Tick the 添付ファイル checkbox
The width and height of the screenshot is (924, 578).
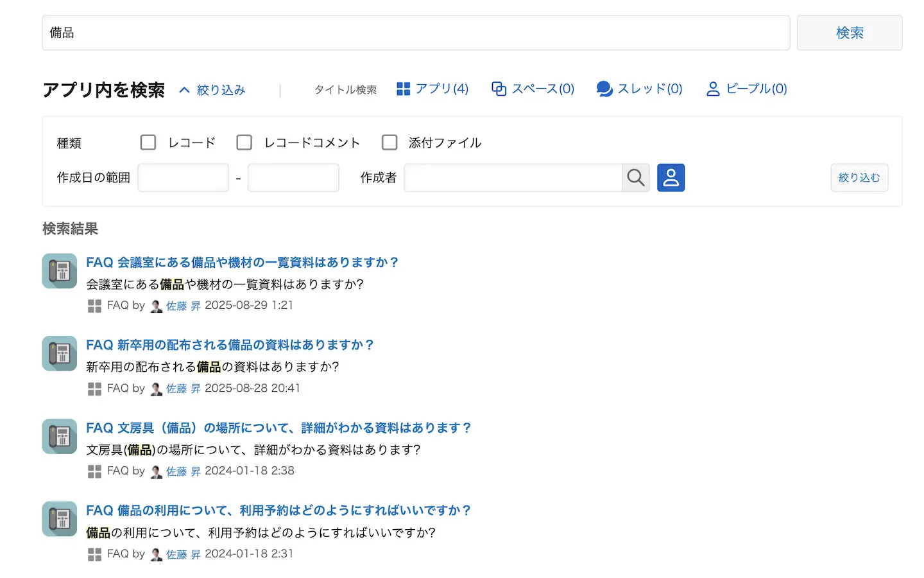coord(389,143)
